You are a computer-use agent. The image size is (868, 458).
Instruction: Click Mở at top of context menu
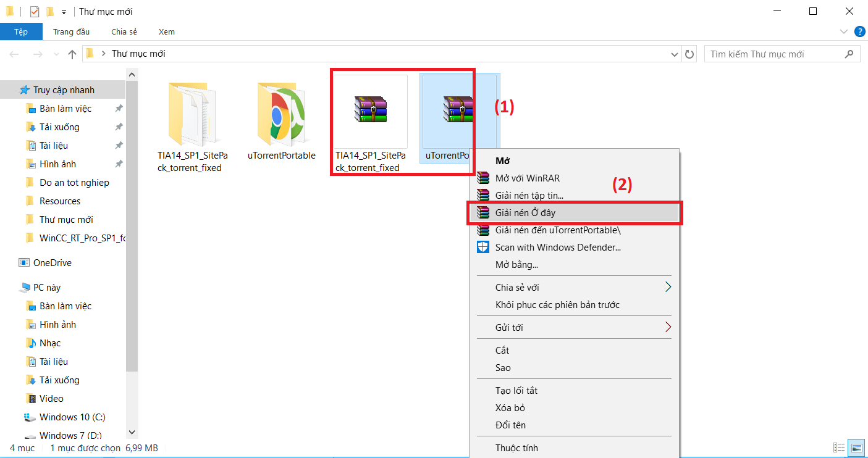point(575,160)
